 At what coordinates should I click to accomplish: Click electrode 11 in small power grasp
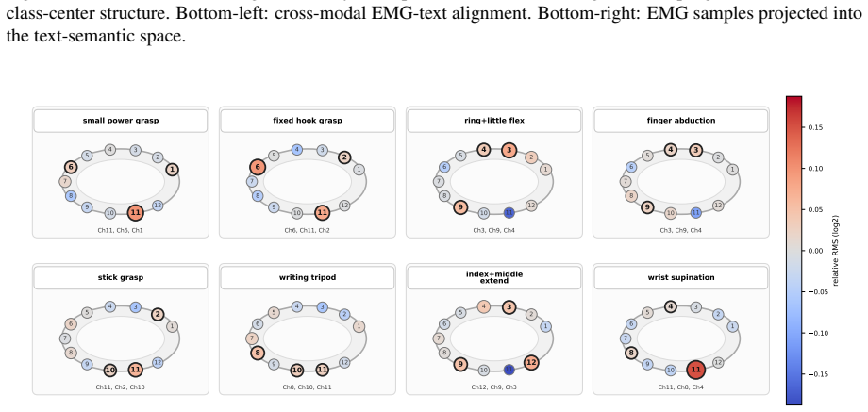click(x=136, y=212)
